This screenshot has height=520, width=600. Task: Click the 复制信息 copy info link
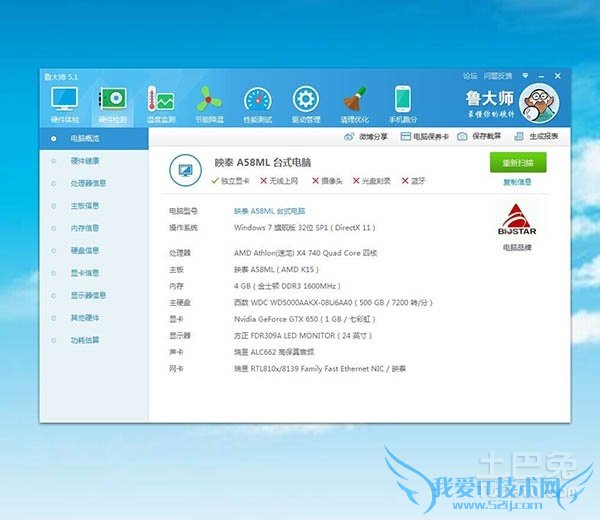(517, 182)
